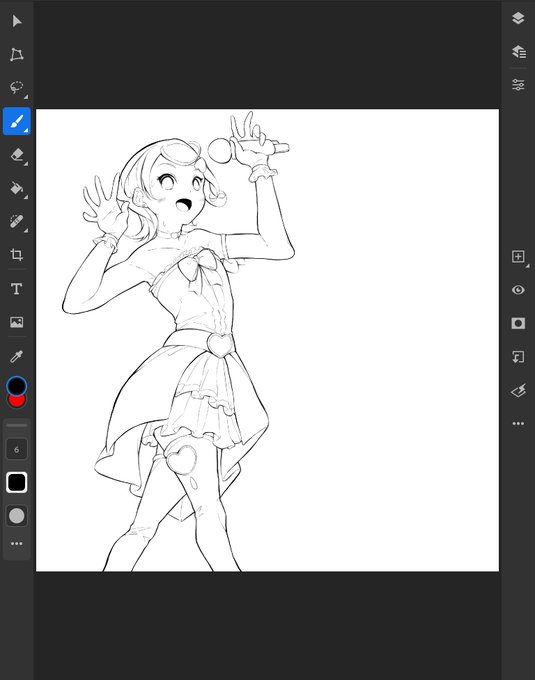
Task: Select the Transform tool
Action: pyautogui.click(x=16, y=54)
